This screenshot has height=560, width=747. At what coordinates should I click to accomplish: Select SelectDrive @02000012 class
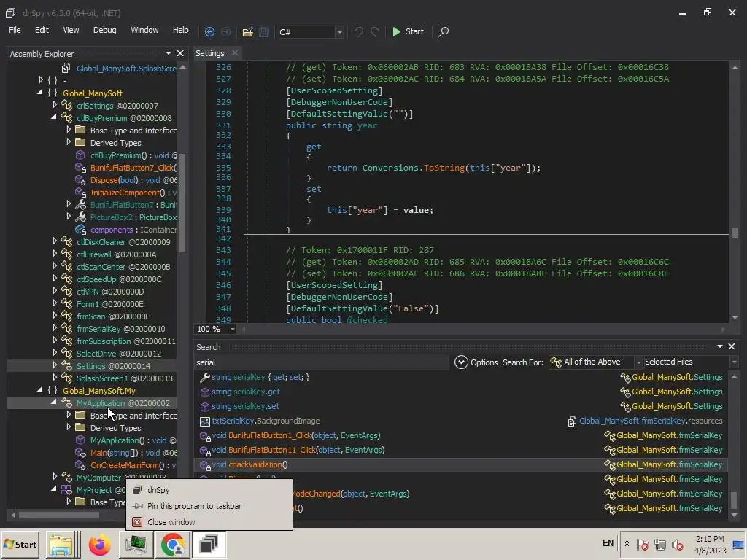pyautogui.click(x=119, y=354)
